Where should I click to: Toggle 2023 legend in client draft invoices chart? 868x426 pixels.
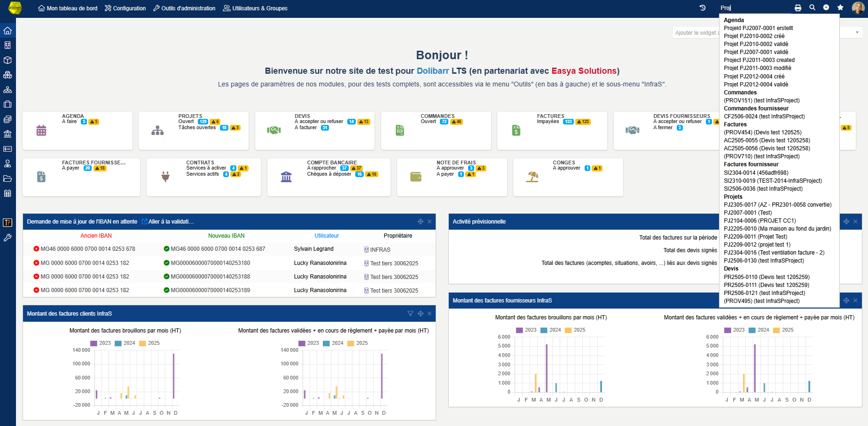pyautogui.click(x=101, y=343)
